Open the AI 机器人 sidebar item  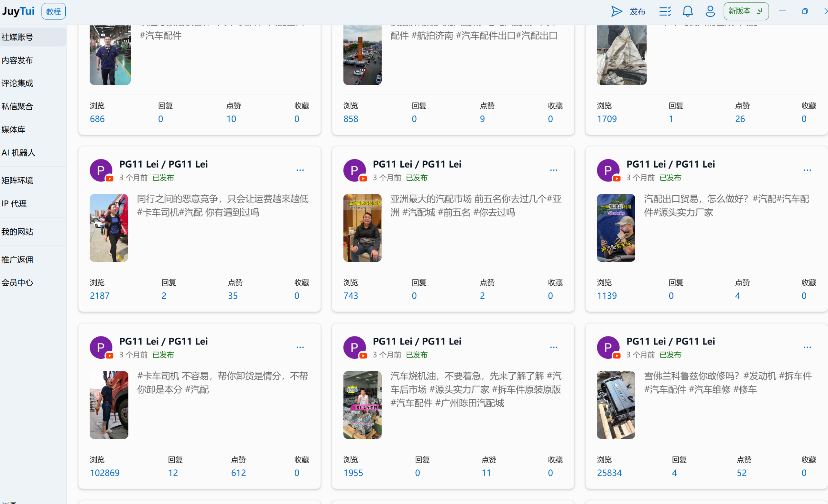pos(18,153)
